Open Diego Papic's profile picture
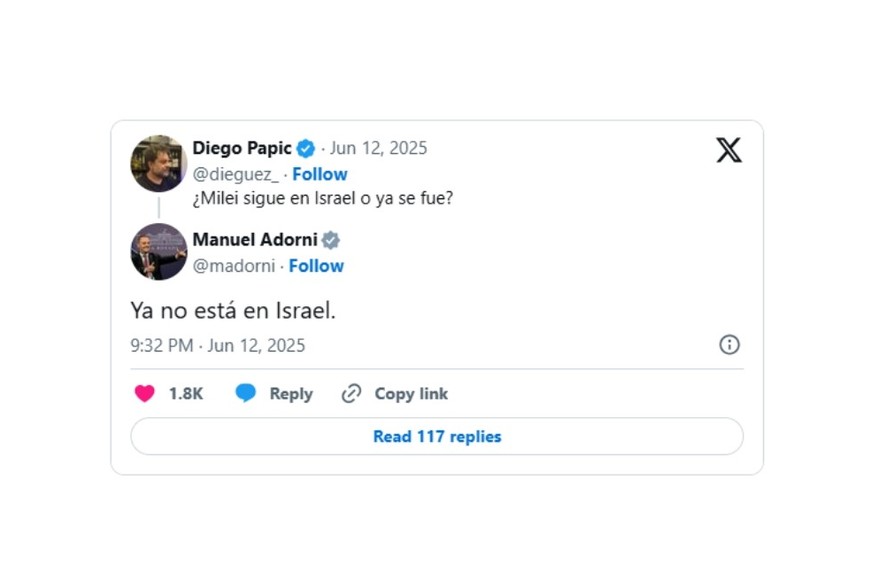The height and width of the screenshot is (580, 870). point(158,163)
